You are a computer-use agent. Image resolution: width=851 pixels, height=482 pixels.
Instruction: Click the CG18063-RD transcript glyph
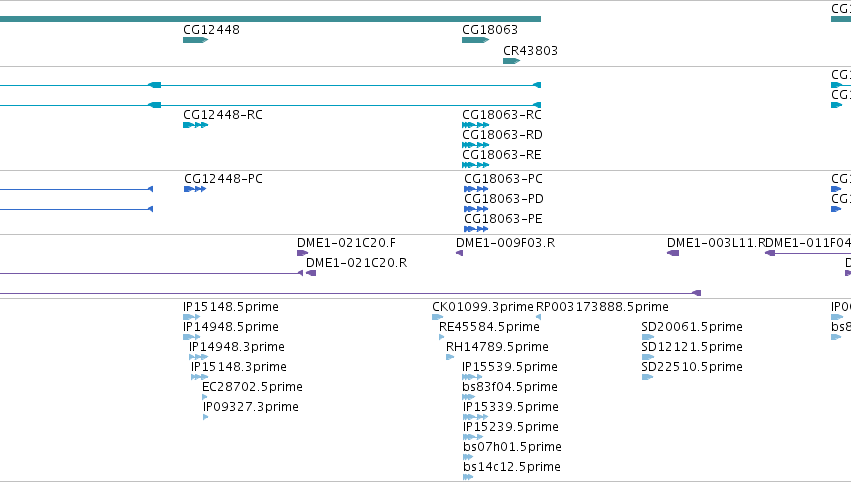click(475, 145)
